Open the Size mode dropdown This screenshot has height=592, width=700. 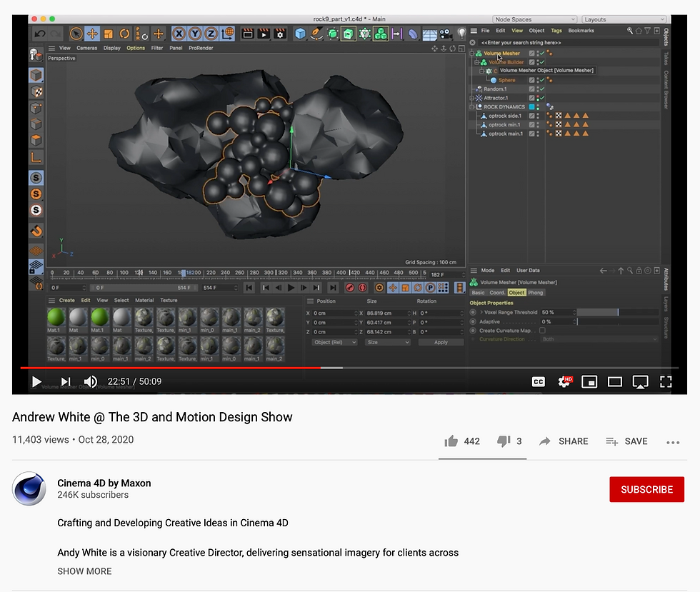387,343
